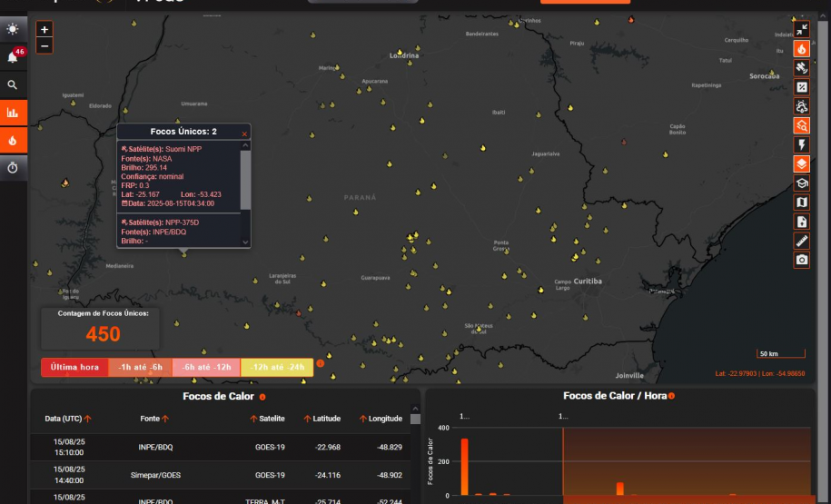Open the stopwatch timer panel in sidebar

coord(13,167)
